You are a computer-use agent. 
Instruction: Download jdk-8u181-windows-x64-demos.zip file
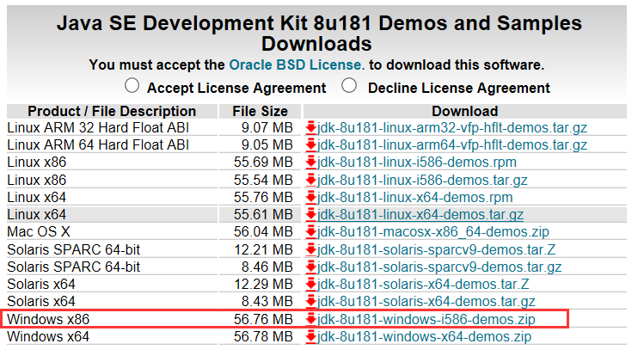pos(424,337)
